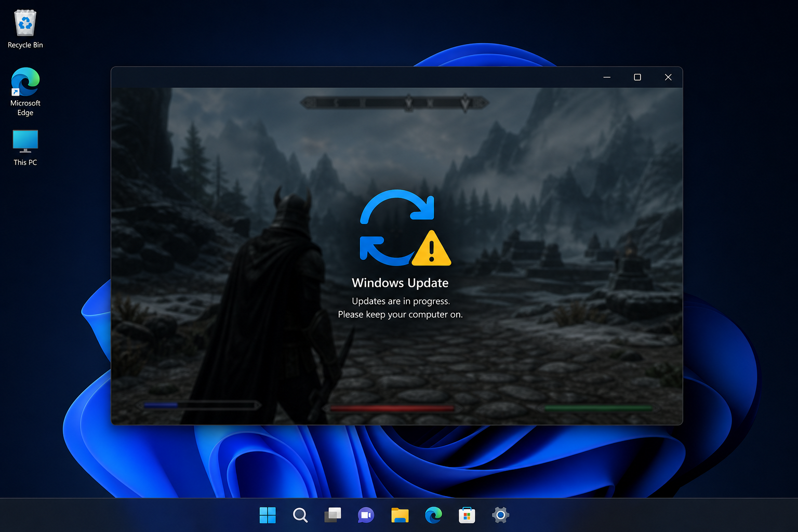The height and width of the screenshot is (532, 798).
Task: Open Search from the taskbar
Action: pyautogui.click(x=300, y=515)
